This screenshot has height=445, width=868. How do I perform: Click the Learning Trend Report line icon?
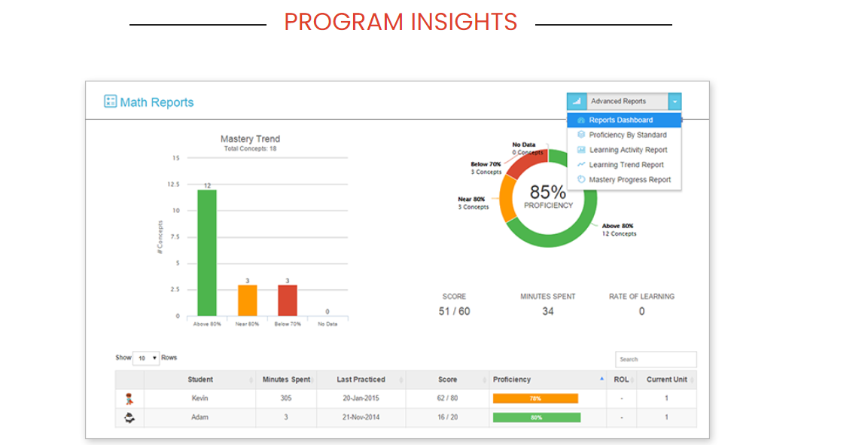point(580,164)
